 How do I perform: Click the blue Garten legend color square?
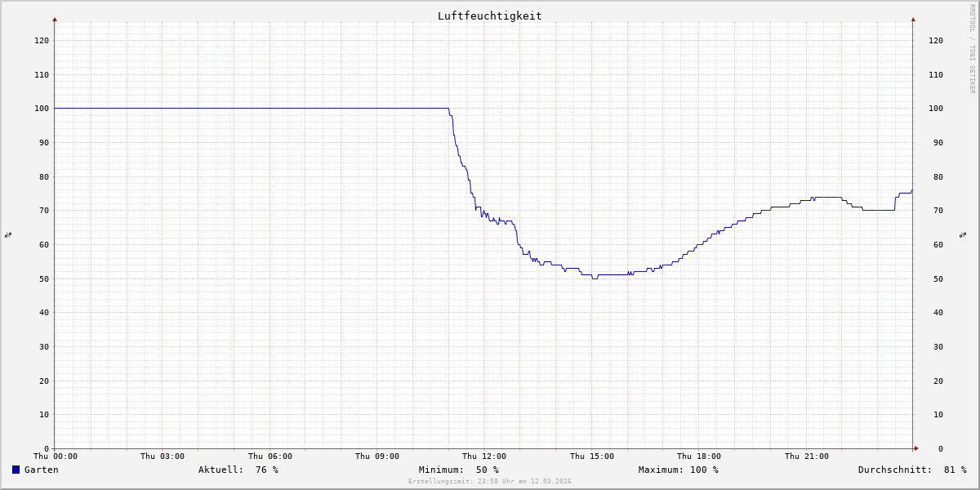[x=16, y=470]
